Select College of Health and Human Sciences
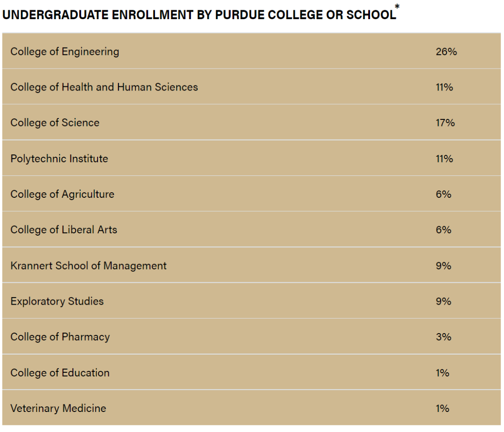The image size is (504, 432). click(104, 87)
